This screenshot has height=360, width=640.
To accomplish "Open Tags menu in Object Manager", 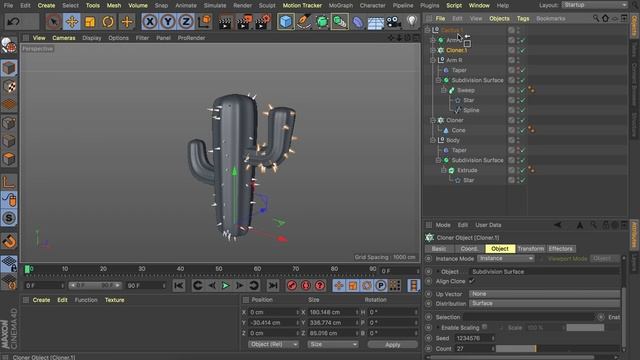I will 523,18.
